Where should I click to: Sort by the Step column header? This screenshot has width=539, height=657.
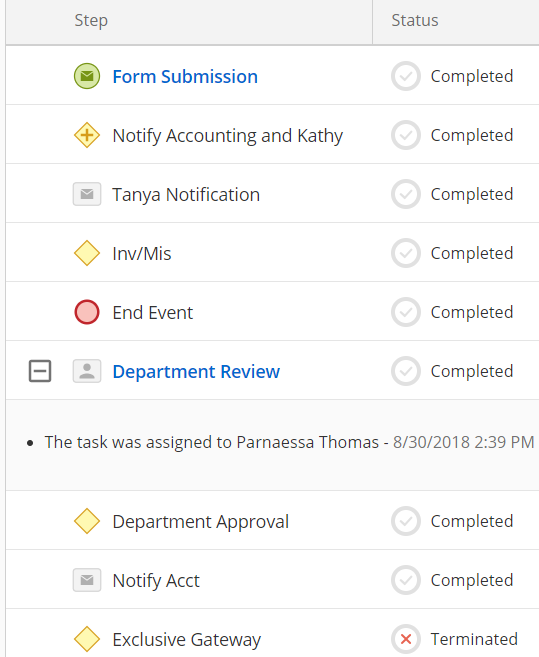(91, 21)
